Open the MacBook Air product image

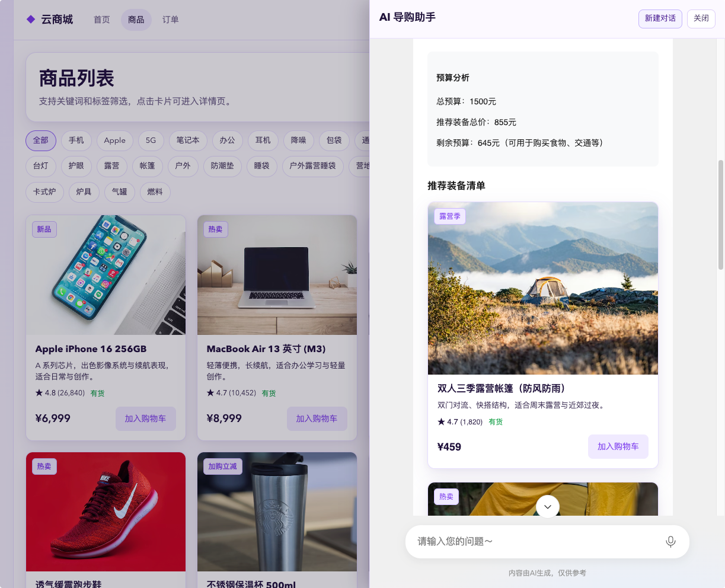[277, 275]
